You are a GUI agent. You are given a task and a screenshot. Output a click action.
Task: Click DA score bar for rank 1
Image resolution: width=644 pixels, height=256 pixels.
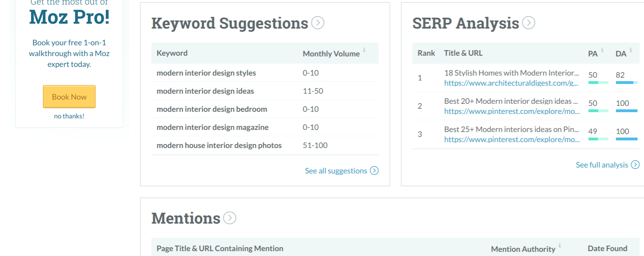[626, 83]
